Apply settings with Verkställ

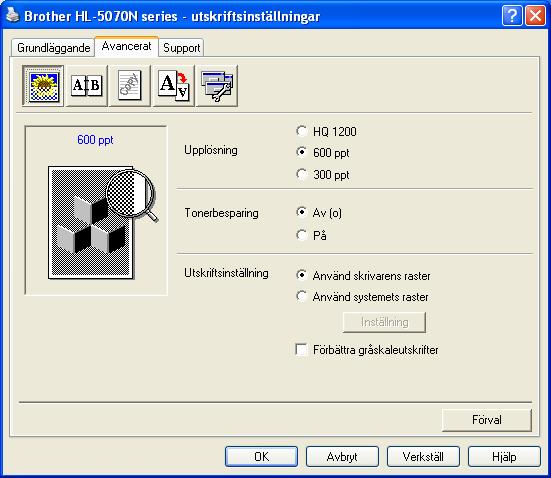click(x=423, y=457)
